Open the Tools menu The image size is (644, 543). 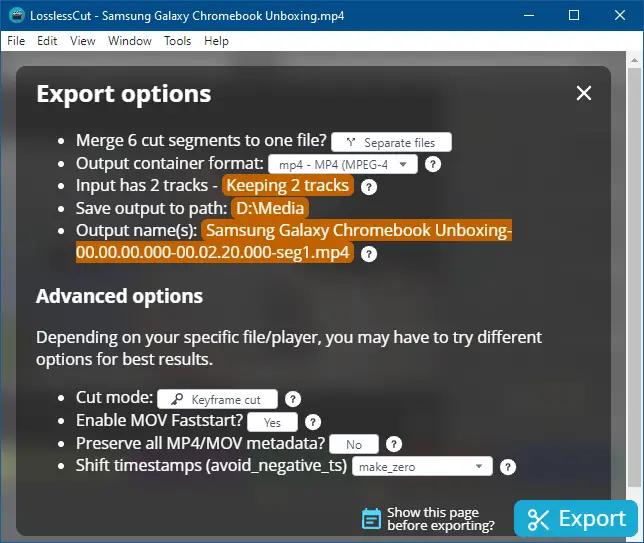tap(178, 41)
